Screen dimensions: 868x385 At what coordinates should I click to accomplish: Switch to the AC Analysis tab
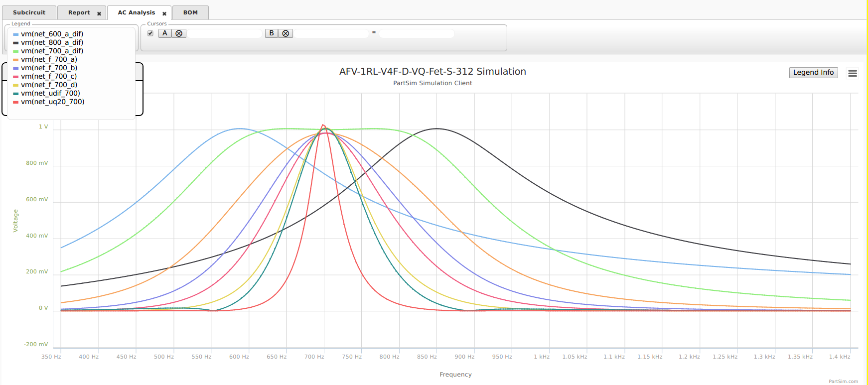[137, 12]
